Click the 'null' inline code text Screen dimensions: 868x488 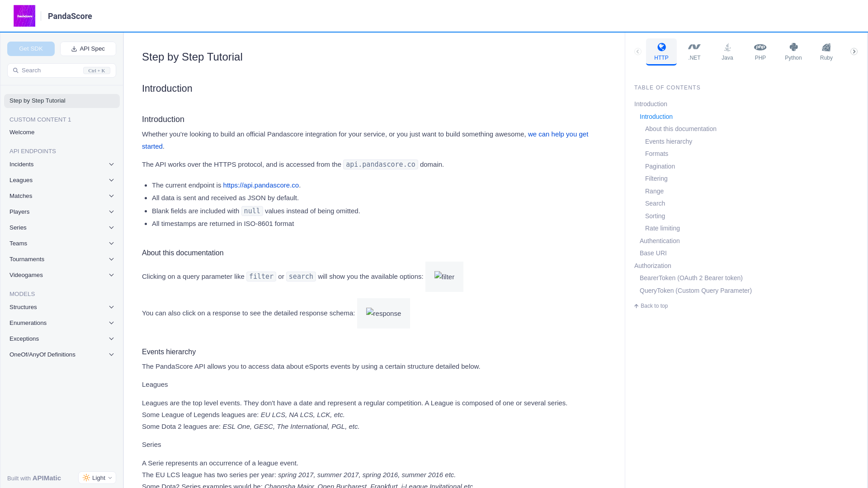pyautogui.click(x=252, y=211)
